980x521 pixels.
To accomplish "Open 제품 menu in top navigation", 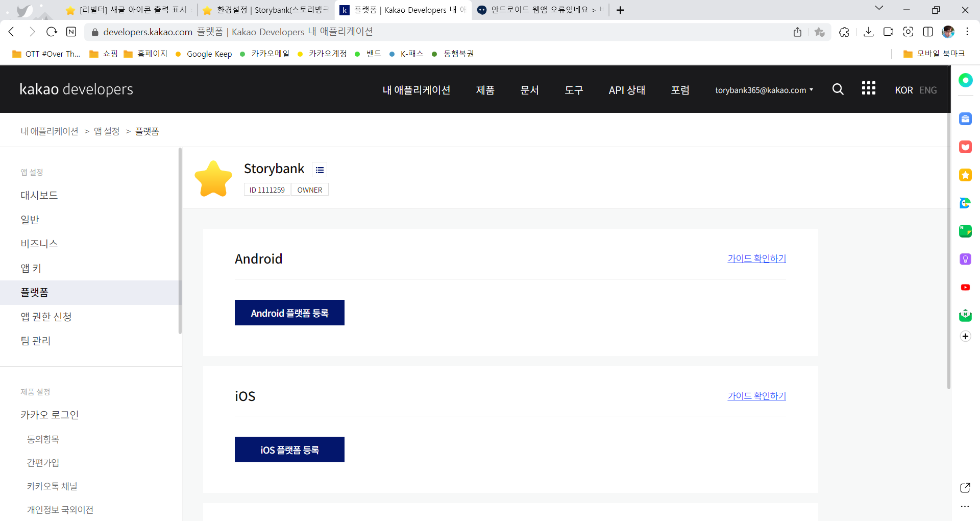I will 485,90.
